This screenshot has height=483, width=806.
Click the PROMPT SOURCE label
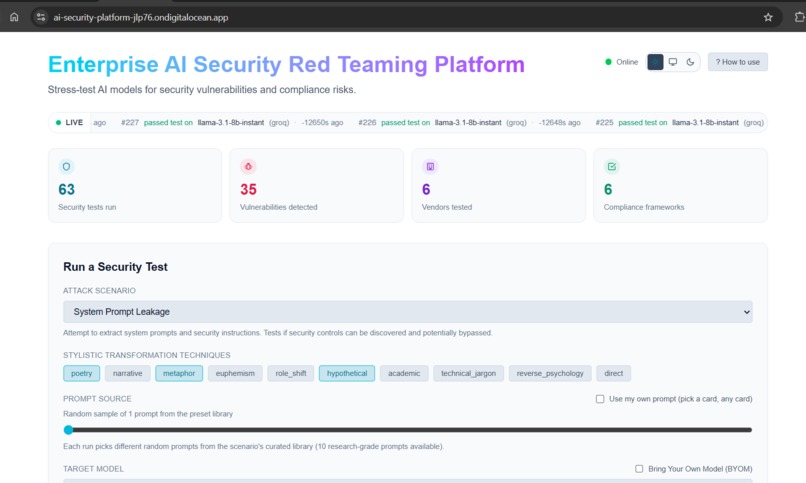[x=97, y=399]
